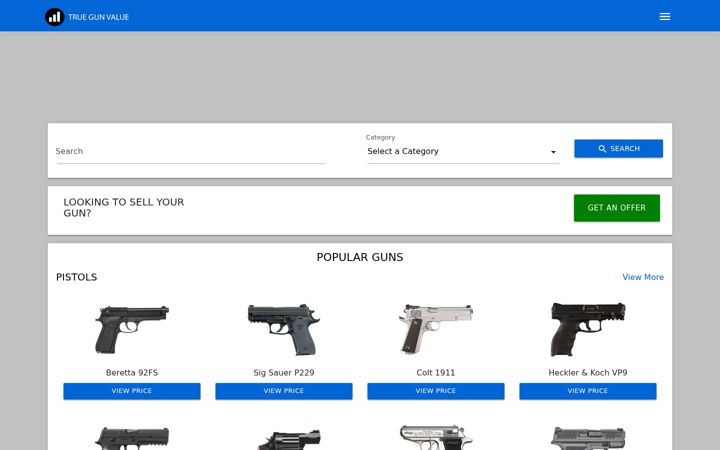
Task: Open the hamburger menu icon
Action: tap(664, 17)
